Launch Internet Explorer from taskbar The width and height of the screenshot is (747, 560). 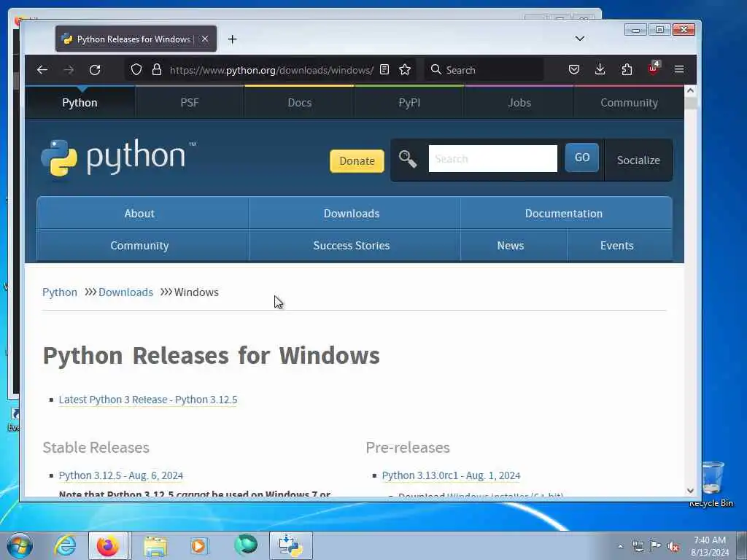[x=65, y=545]
